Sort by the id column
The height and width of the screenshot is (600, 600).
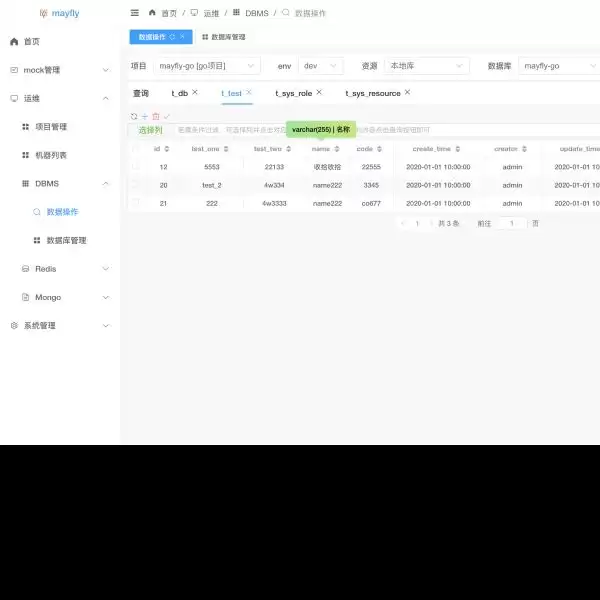[166, 149]
